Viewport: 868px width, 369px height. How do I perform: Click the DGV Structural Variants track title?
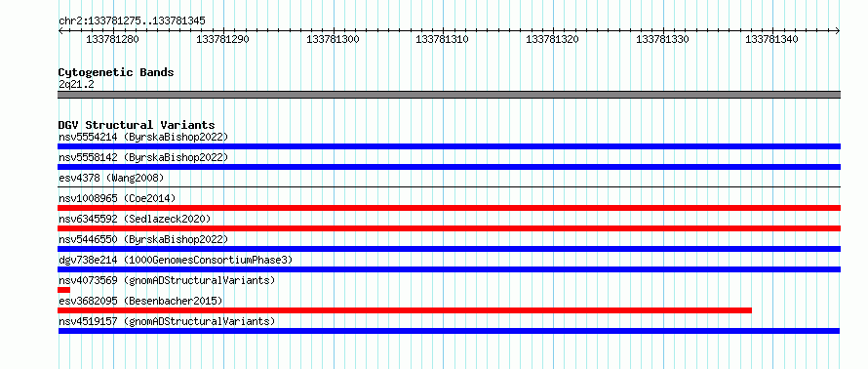(x=137, y=125)
